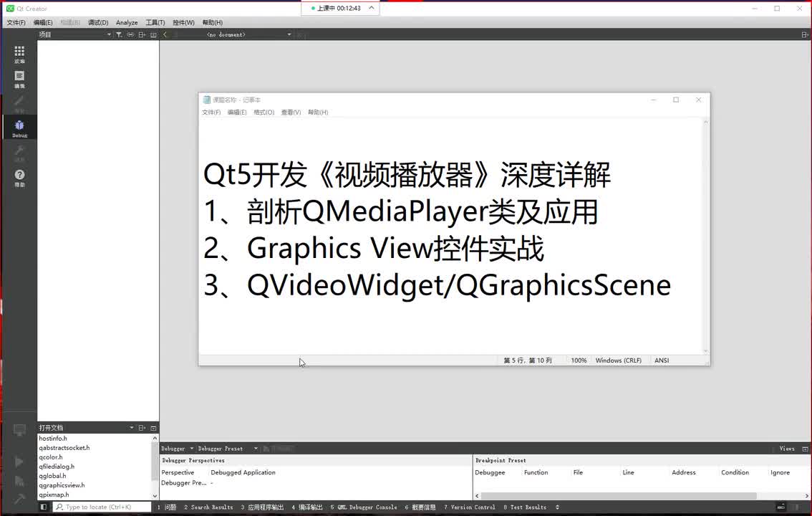The width and height of the screenshot is (812, 516).
Task: Show the QML Debugger Console pane
Action: (364, 507)
